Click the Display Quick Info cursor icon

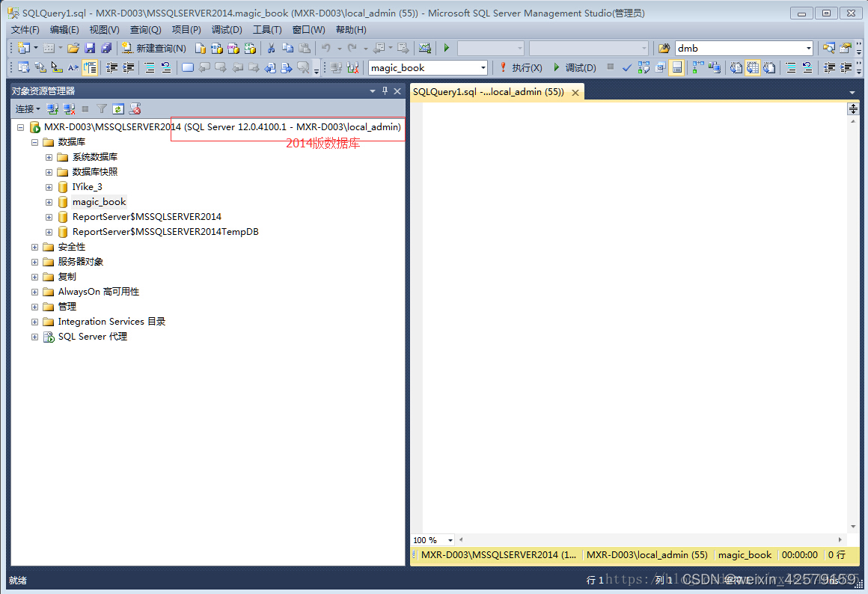coord(56,67)
